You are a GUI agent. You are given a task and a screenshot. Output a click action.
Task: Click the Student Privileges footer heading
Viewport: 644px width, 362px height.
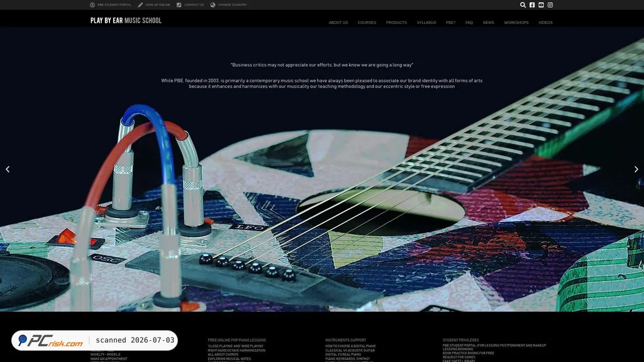(x=461, y=340)
